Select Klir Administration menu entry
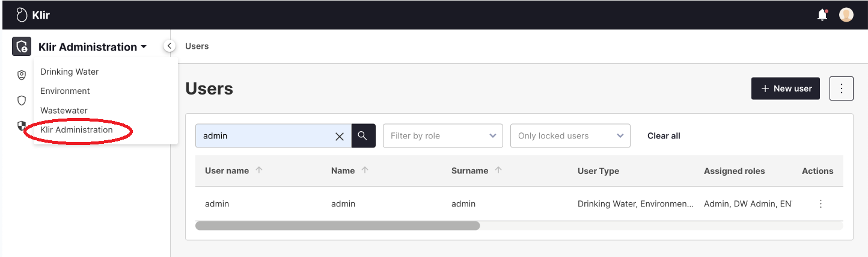Screen dimensions: 868x257 76,129
